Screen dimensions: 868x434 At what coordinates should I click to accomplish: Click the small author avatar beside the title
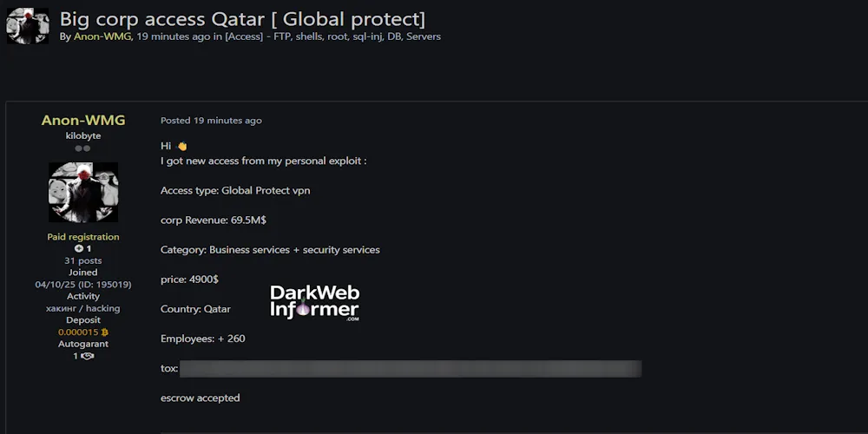click(x=27, y=26)
